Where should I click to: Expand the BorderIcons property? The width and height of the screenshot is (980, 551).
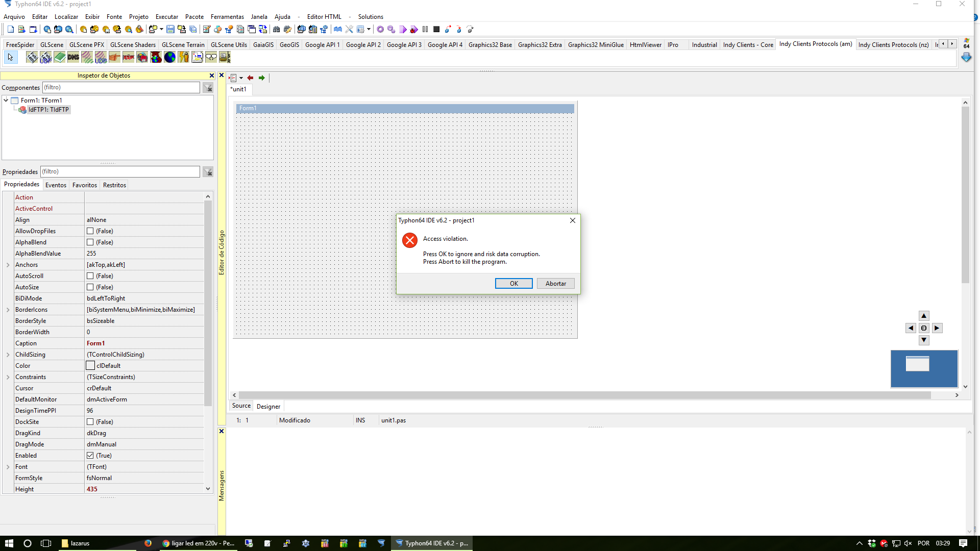[8, 310]
